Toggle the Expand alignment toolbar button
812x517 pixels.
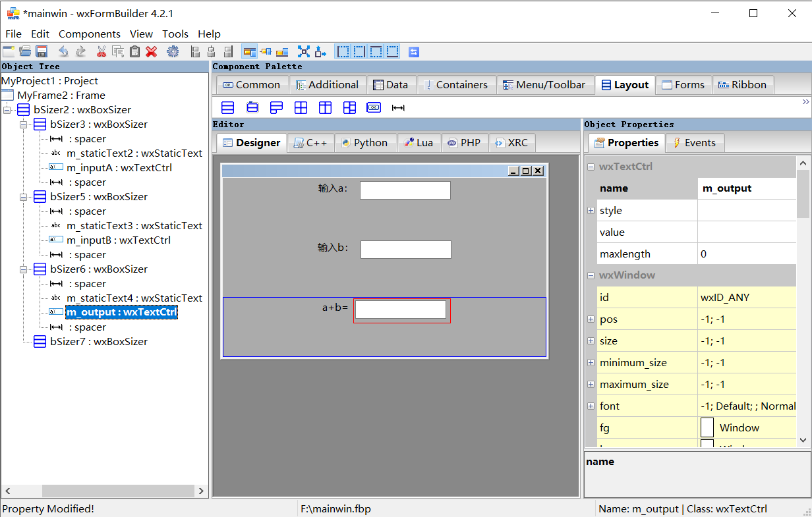coord(304,51)
